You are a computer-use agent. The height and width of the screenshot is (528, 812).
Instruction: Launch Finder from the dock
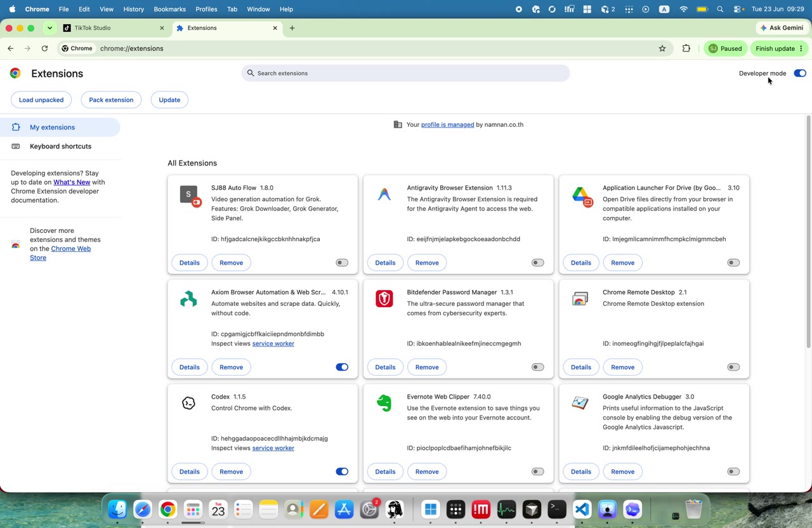(x=117, y=509)
